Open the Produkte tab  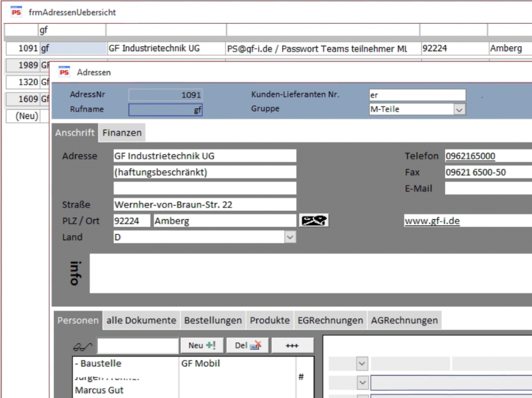pos(270,320)
